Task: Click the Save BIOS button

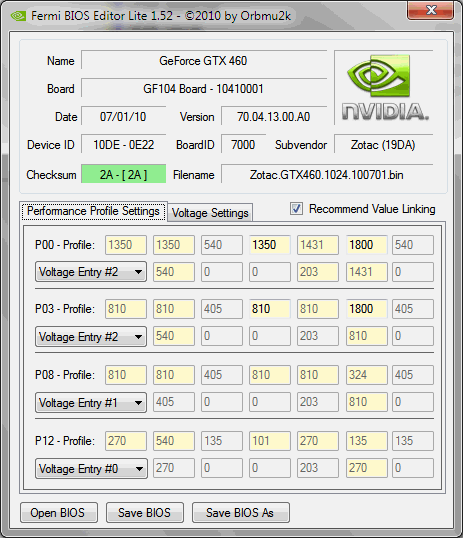Action: [x=144, y=513]
